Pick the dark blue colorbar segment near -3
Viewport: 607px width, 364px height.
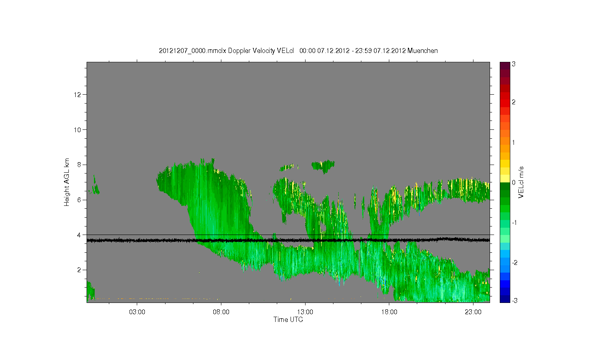click(505, 299)
